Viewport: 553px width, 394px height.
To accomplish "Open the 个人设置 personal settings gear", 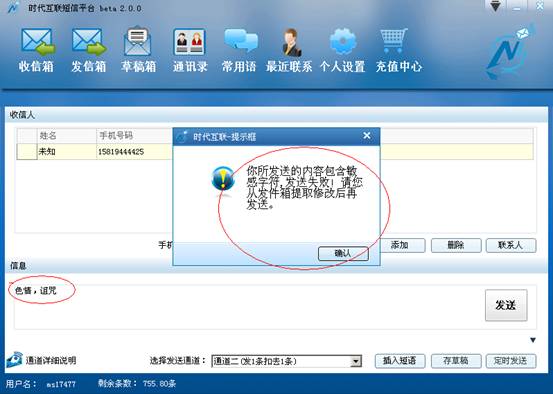I will point(342,41).
